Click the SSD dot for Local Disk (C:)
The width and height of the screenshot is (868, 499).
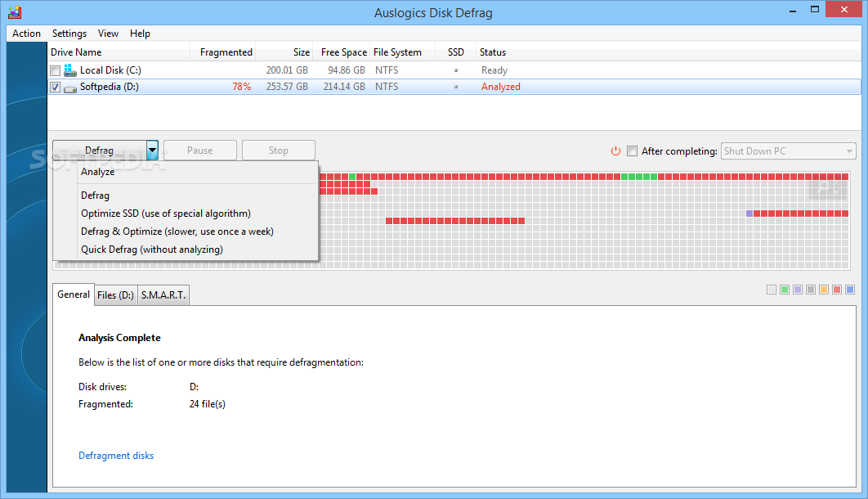(x=456, y=70)
